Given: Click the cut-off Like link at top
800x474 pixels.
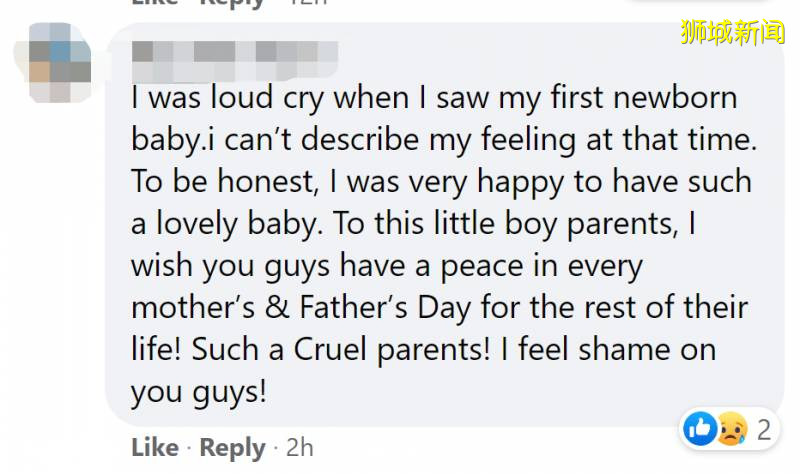Looking at the screenshot, I should (x=155, y=3).
